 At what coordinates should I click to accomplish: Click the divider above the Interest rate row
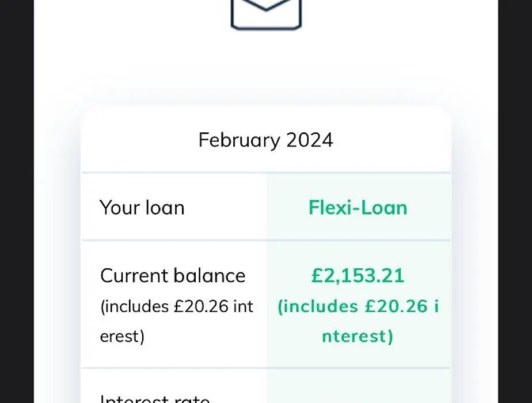click(266, 368)
